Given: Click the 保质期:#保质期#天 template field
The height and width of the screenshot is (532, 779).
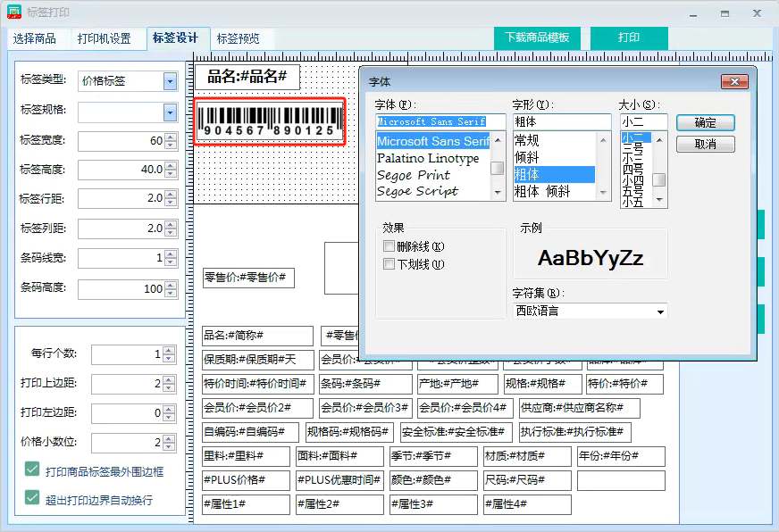Looking at the screenshot, I should pos(258,360).
